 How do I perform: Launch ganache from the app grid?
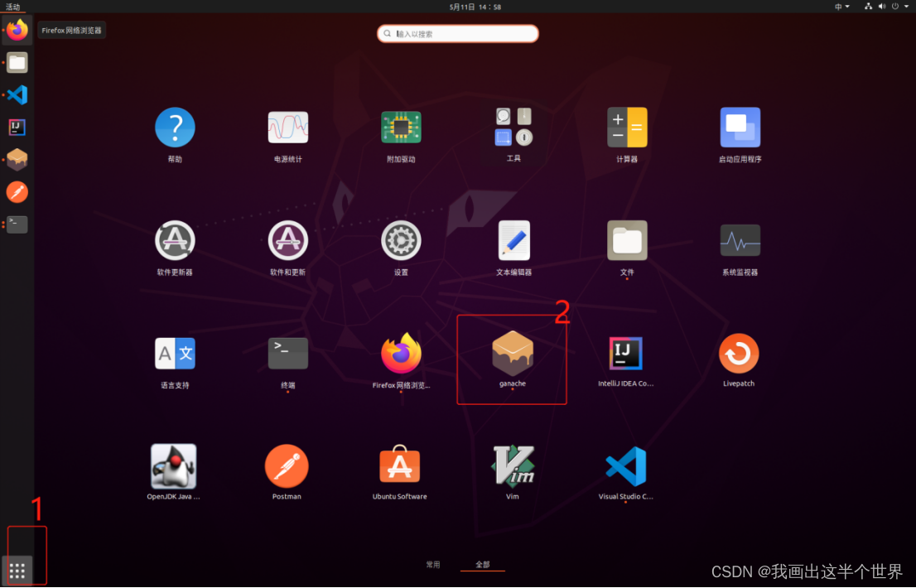coord(513,354)
